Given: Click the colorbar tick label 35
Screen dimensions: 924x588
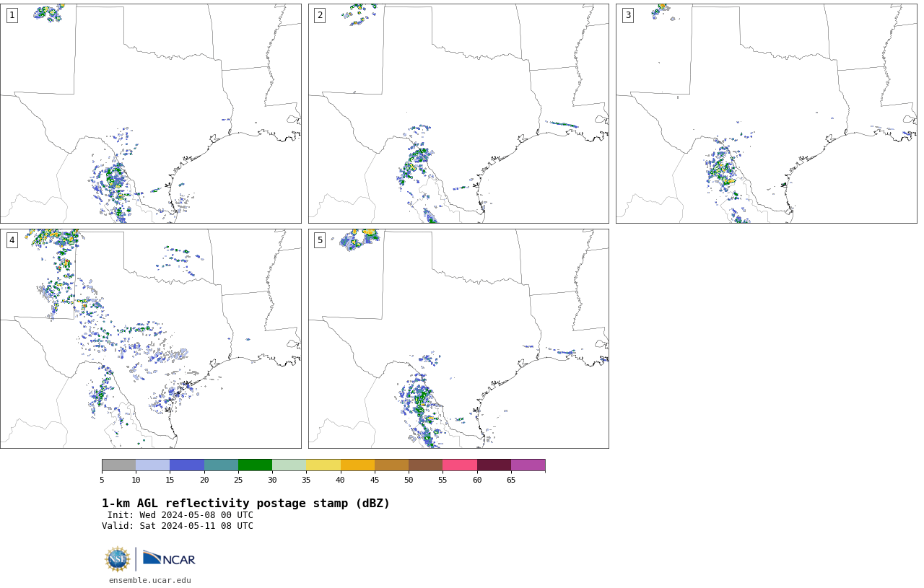Looking at the screenshot, I should pos(306,480).
